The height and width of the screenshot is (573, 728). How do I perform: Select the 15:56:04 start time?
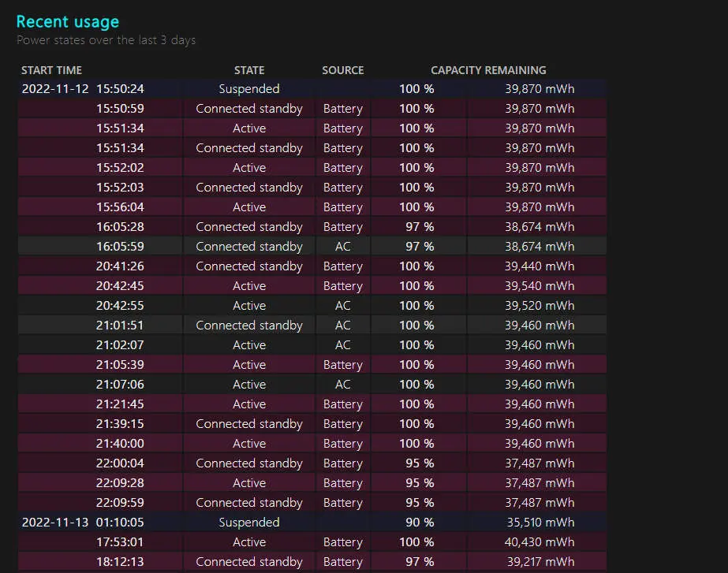[x=120, y=207]
